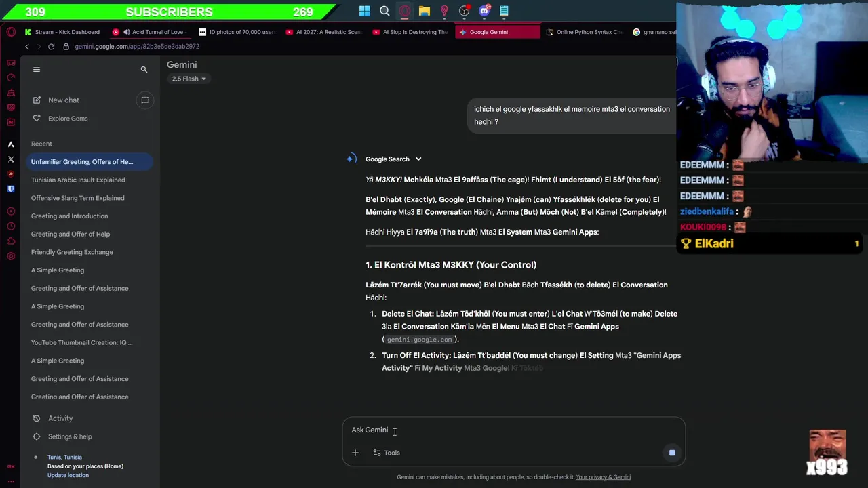Image resolution: width=868 pixels, height=488 pixels.
Task: Open Settings & help
Action: (x=70, y=436)
